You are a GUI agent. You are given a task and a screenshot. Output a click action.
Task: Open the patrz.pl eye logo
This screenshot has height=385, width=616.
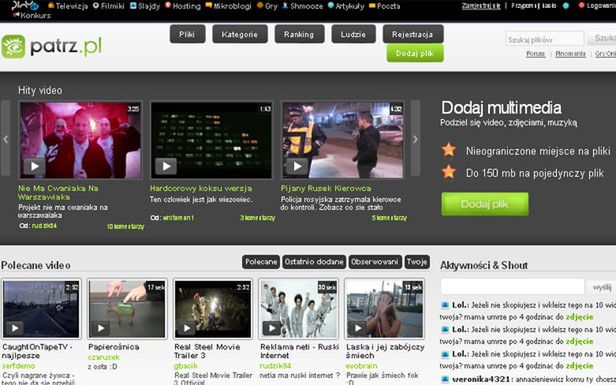click(13, 46)
